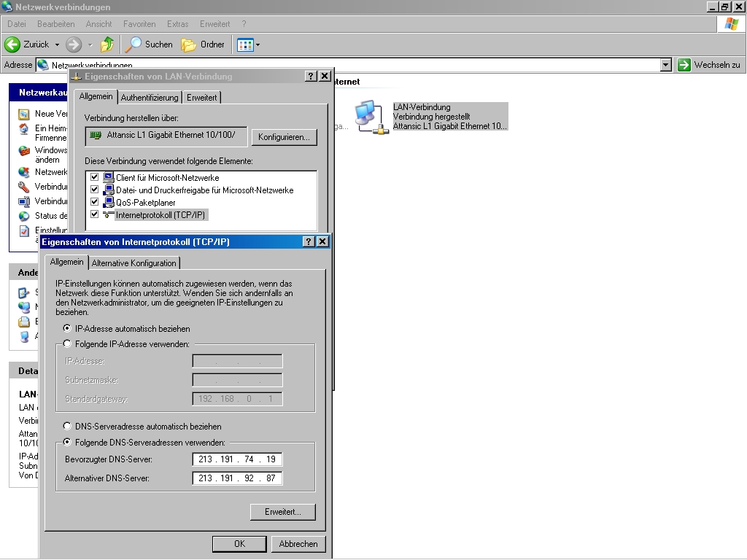
Task: Select Internetprotokoll (TCP/IP) list entry
Action: click(160, 215)
